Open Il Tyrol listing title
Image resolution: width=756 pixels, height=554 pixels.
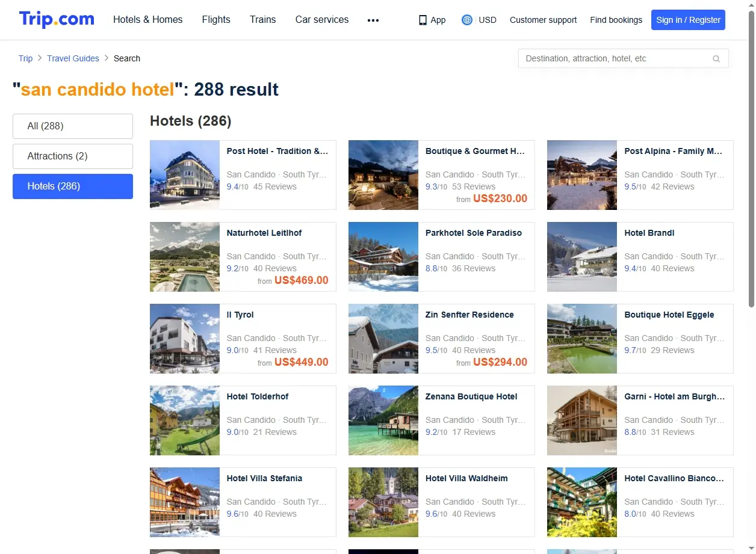[240, 315]
